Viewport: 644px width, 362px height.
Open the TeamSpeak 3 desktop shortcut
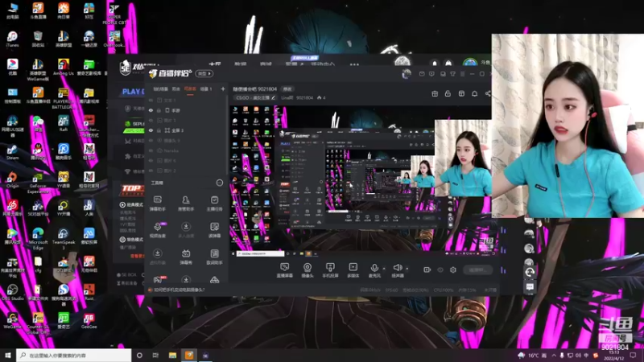(64, 238)
